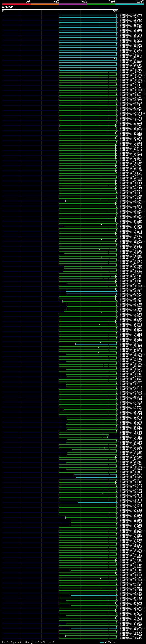Click the red 20% identity color bar
Screen dimensions: 146x644
[16, 4]
